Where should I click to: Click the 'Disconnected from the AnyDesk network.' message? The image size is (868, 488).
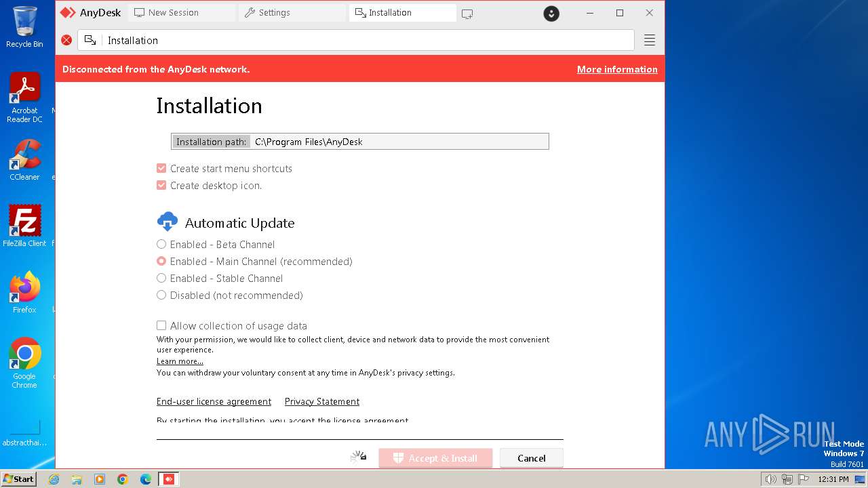[x=156, y=69]
